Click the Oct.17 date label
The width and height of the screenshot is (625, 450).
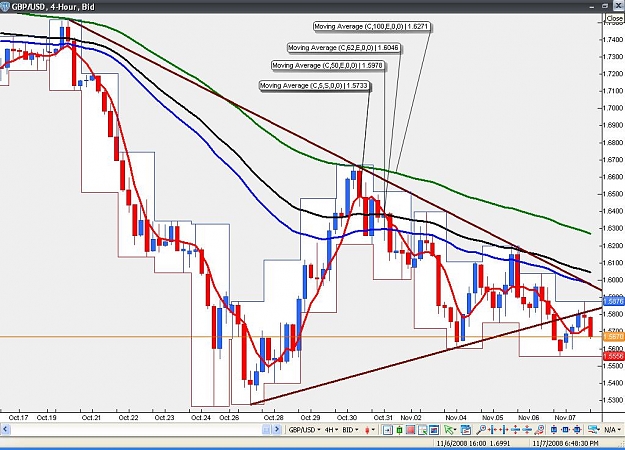[x=18, y=418]
